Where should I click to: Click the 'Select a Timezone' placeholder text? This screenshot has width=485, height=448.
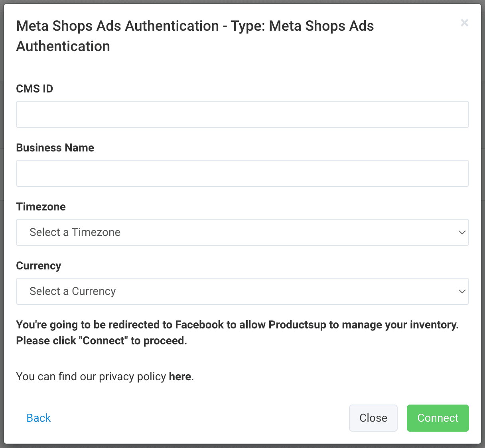[75, 232]
